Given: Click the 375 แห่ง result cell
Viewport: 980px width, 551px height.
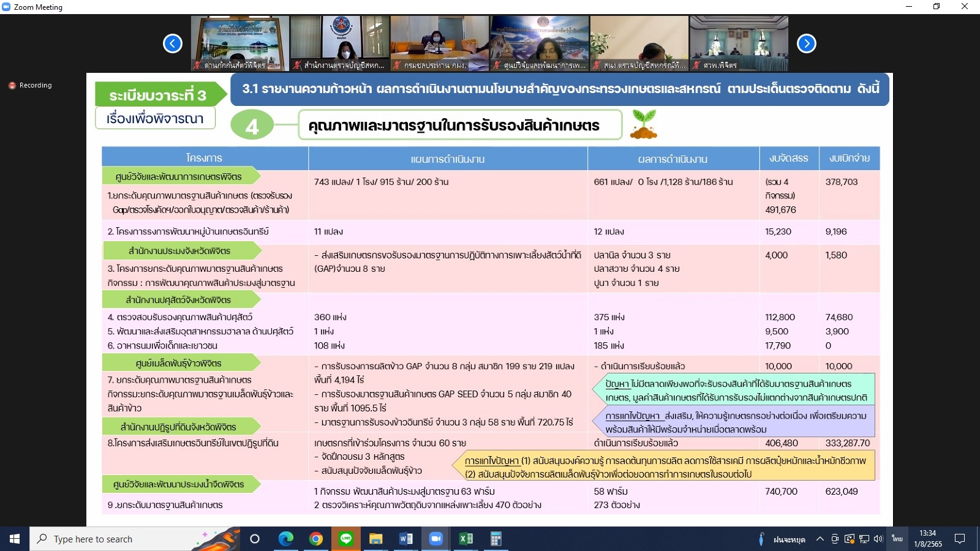Looking at the screenshot, I should 609,317.
